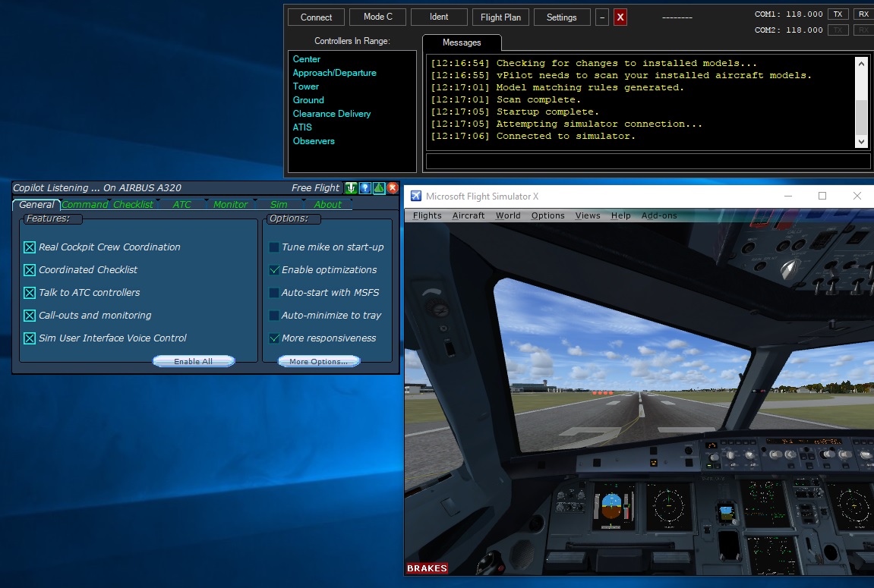Select Ground in controllers list

(x=308, y=100)
